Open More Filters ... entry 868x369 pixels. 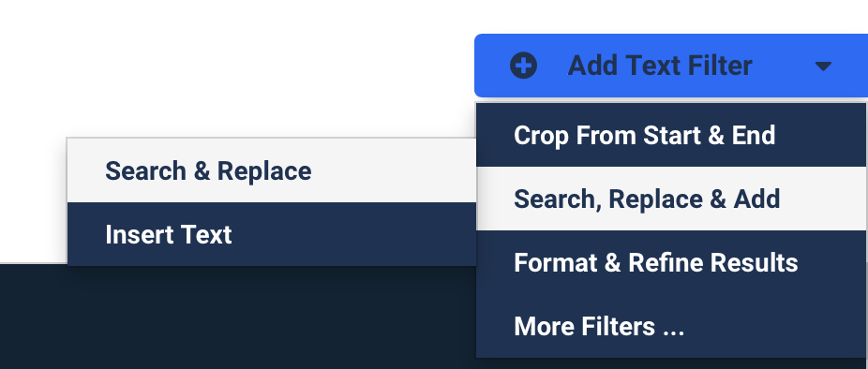click(671, 326)
